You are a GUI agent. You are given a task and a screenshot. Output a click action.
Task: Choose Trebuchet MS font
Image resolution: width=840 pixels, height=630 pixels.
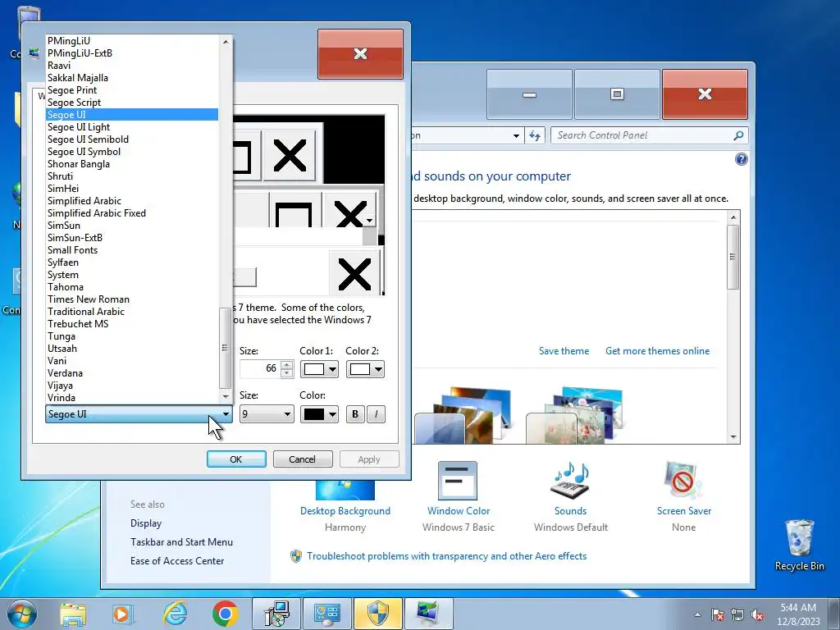(x=132, y=324)
